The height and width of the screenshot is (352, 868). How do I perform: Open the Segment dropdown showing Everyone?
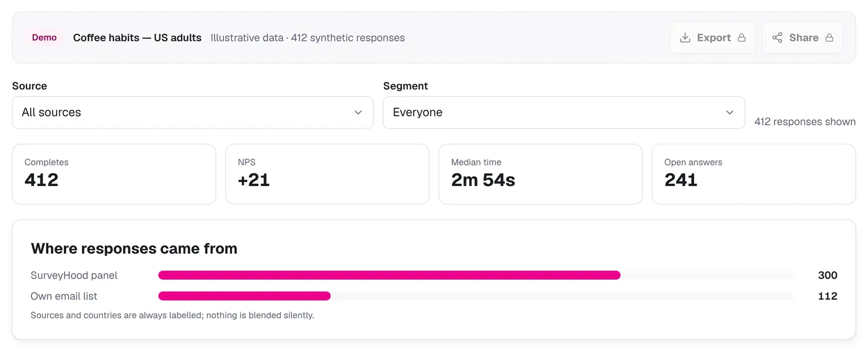pyautogui.click(x=564, y=112)
